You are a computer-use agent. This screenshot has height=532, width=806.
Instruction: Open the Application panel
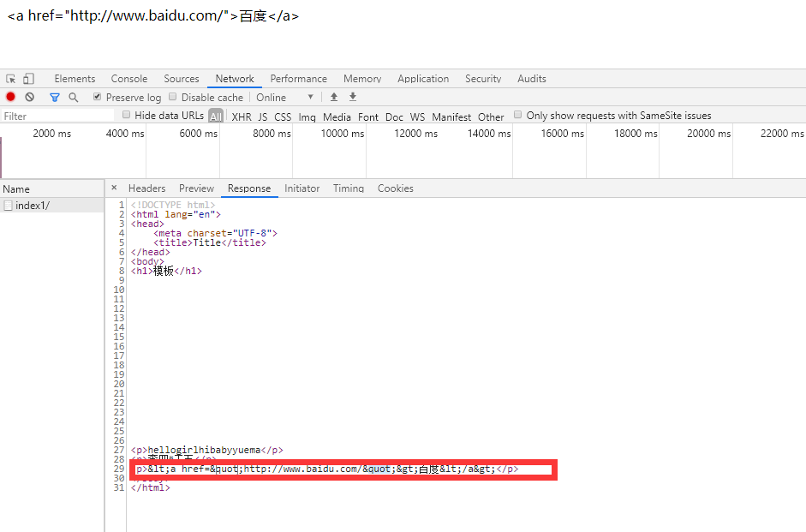(423, 79)
